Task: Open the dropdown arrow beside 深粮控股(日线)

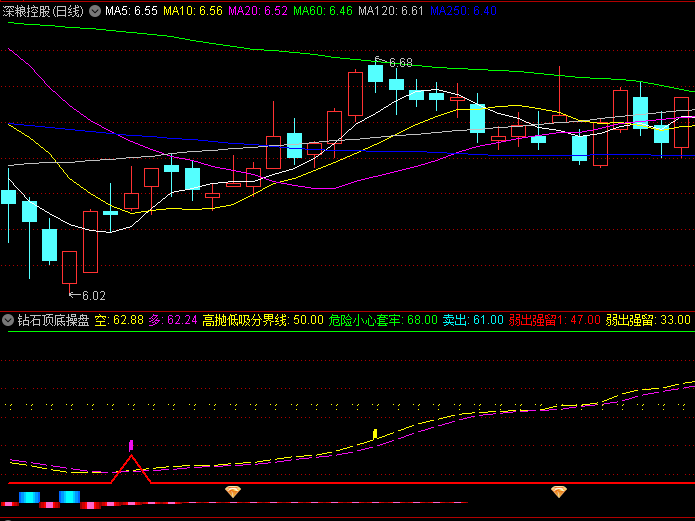Action: [95, 11]
